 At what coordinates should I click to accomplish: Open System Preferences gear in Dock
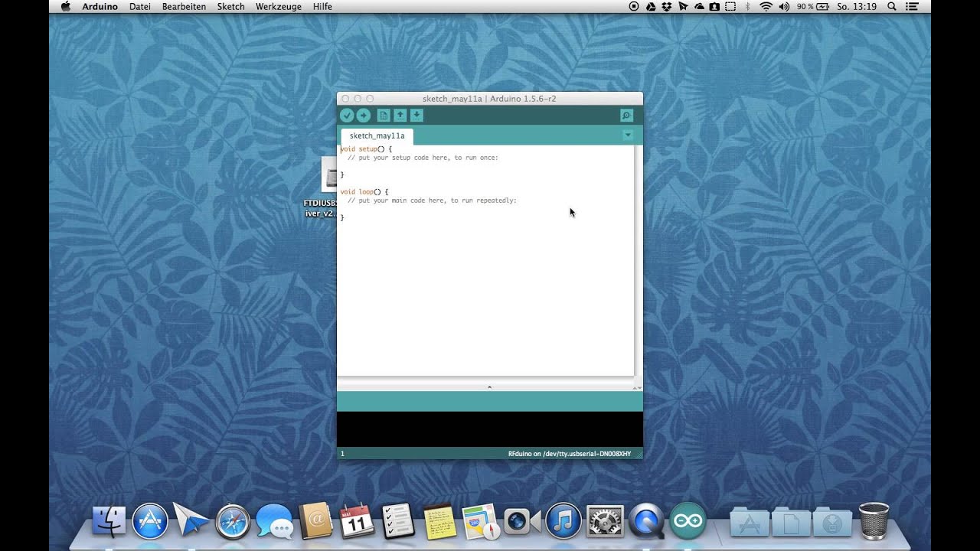pyautogui.click(x=605, y=521)
